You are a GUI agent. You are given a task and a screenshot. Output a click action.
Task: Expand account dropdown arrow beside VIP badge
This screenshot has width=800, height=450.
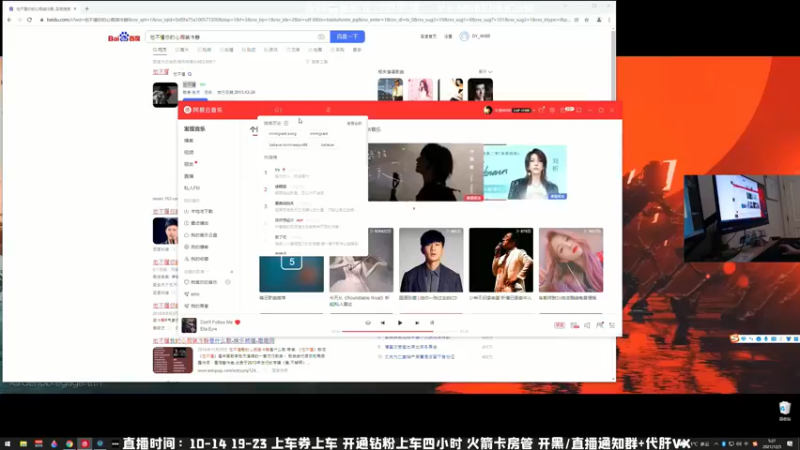(x=534, y=110)
